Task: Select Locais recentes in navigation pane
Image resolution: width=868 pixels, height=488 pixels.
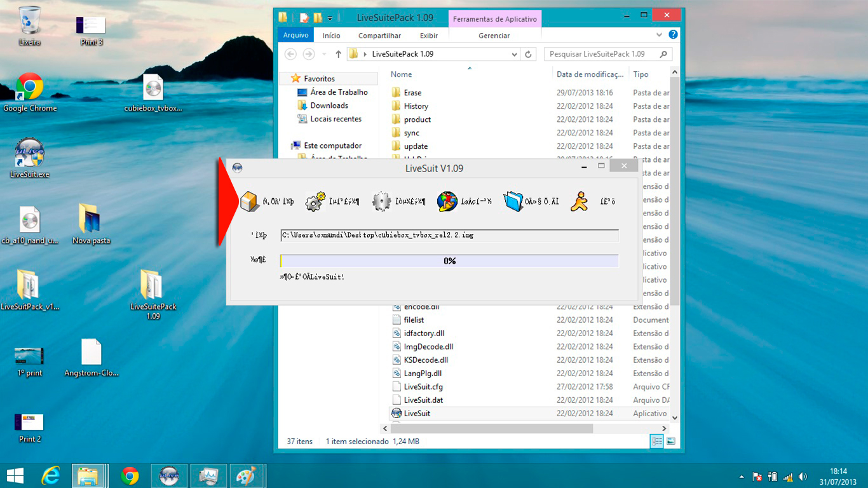Action: [x=329, y=119]
